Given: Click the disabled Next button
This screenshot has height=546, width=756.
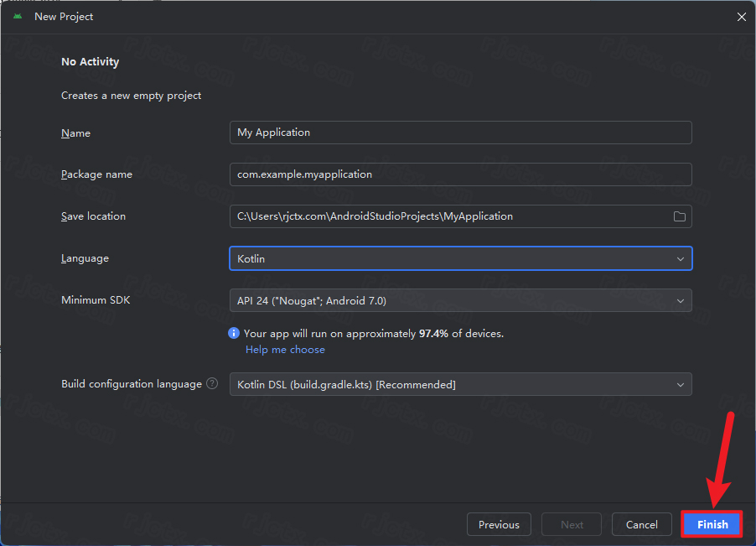Looking at the screenshot, I should click(x=572, y=524).
